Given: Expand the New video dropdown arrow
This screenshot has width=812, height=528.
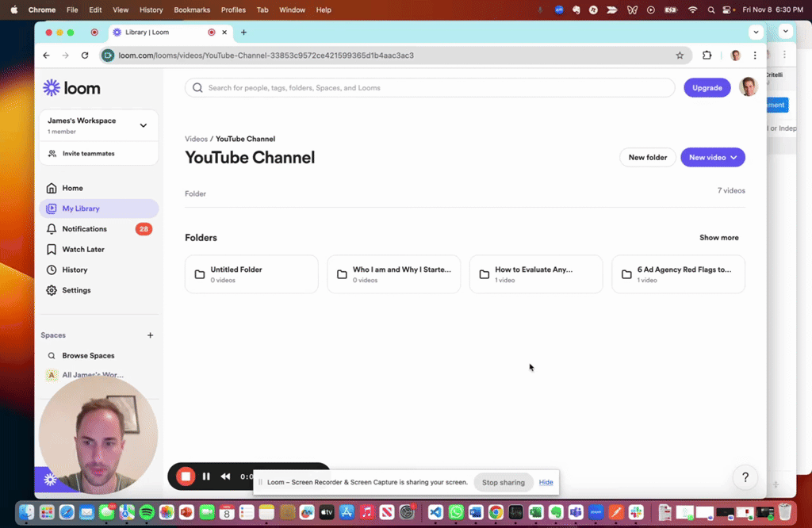Looking at the screenshot, I should point(733,157).
